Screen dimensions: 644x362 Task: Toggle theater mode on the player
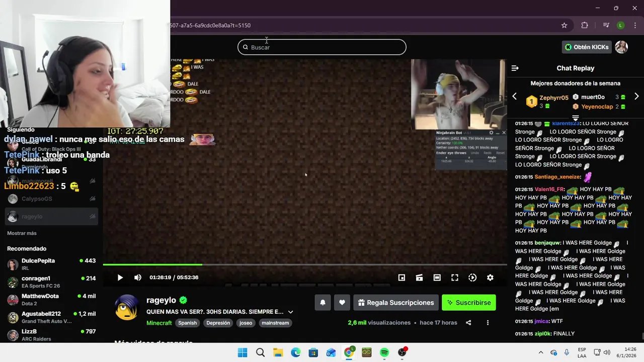click(x=437, y=278)
